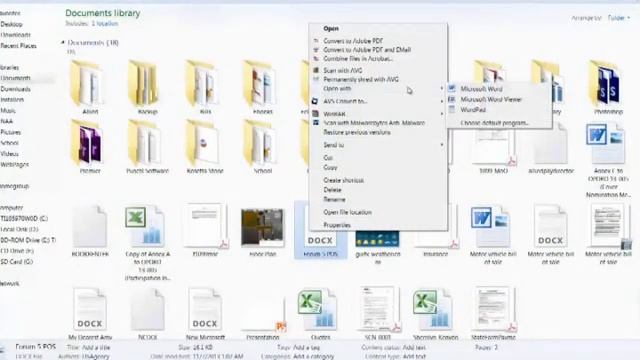Open the Arrange by Folder dropdown

[619, 18]
